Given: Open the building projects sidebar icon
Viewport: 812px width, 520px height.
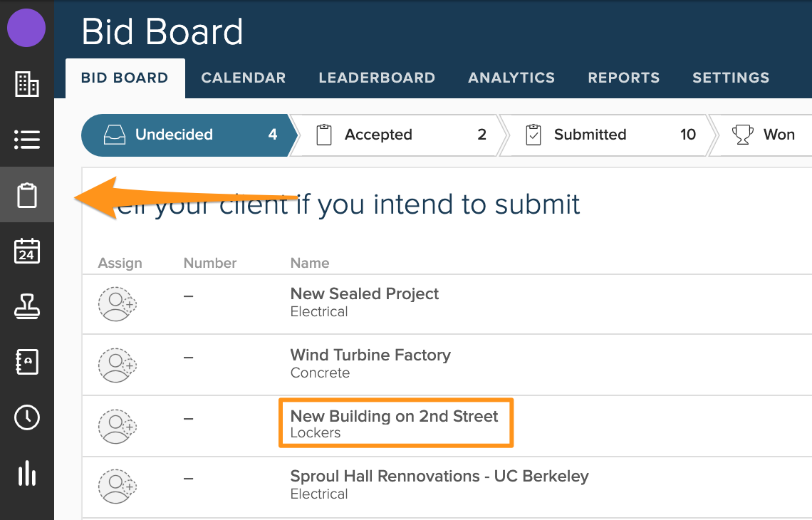Looking at the screenshot, I should pyautogui.click(x=27, y=84).
